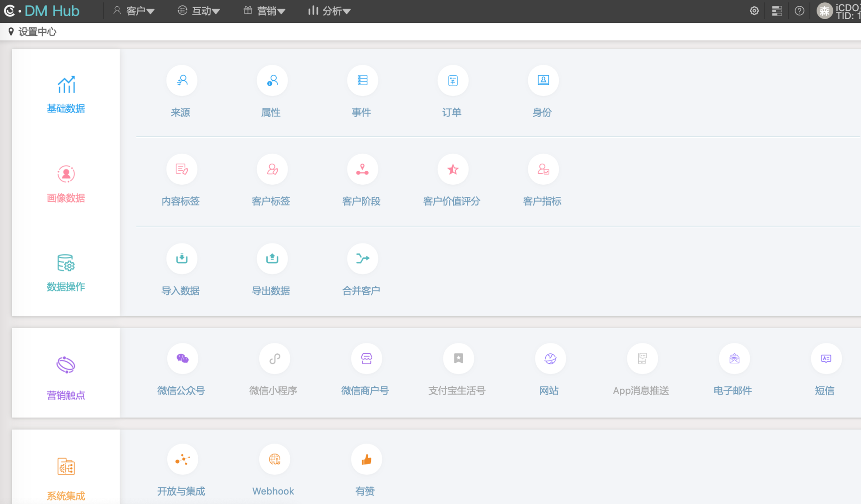Open the 内容标签 content tag icon
861x504 pixels.
click(x=182, y=169)
